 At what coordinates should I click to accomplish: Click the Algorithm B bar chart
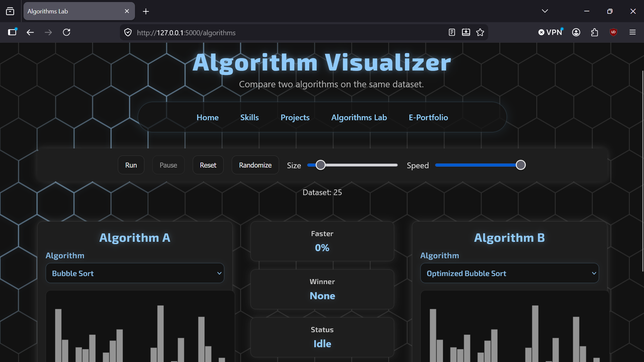[x=515, y=326]
